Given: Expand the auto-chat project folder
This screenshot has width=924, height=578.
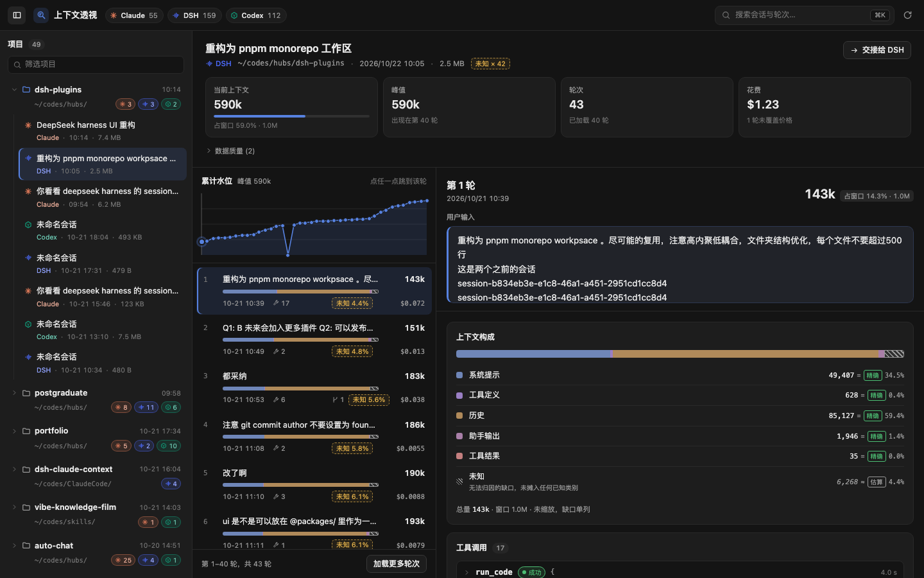Looking at the screenshot, I should point(14,545).
